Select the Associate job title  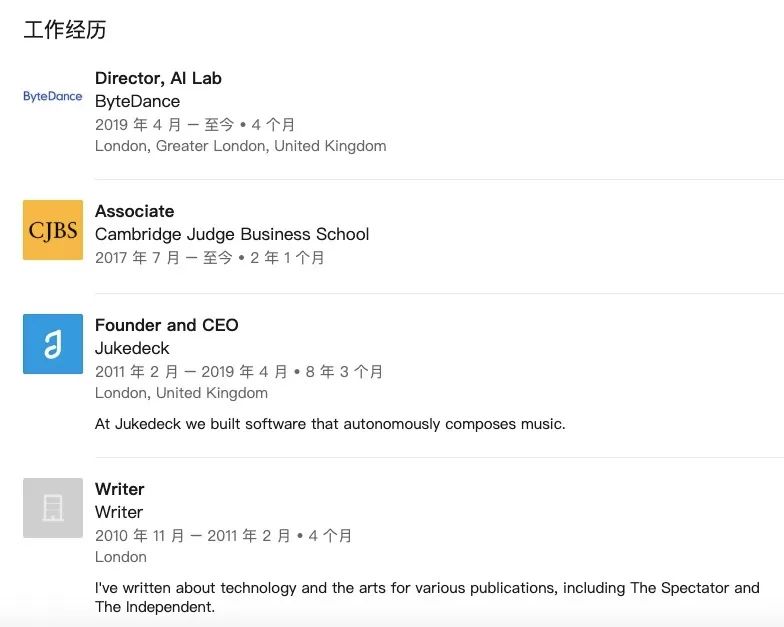click(134, 211)
